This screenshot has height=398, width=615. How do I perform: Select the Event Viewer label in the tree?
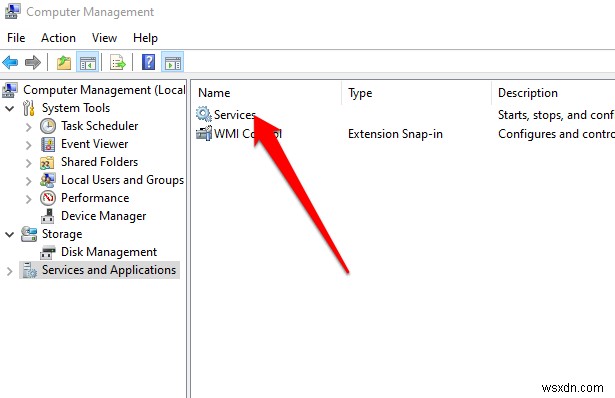(x=95, y=144)
